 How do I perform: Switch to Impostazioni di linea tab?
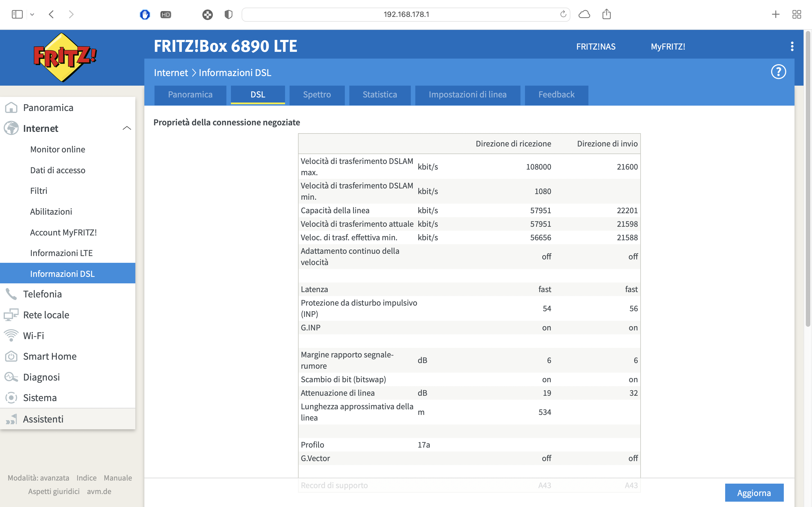point(467,95)
